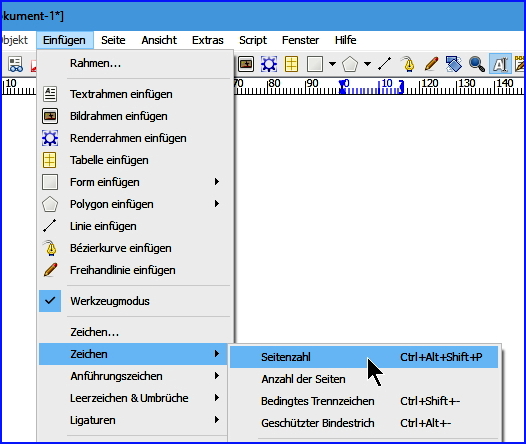Insert Seitenzahl from the Zeichen submenu
The image size is (526, 444).
point(364,357)
